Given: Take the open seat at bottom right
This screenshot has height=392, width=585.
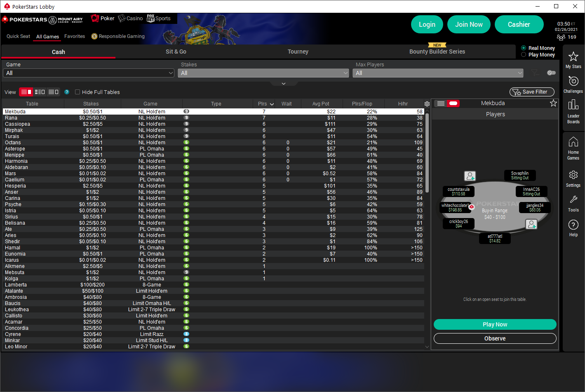Looking at the screenshot, I should click(x=532, y=224).
